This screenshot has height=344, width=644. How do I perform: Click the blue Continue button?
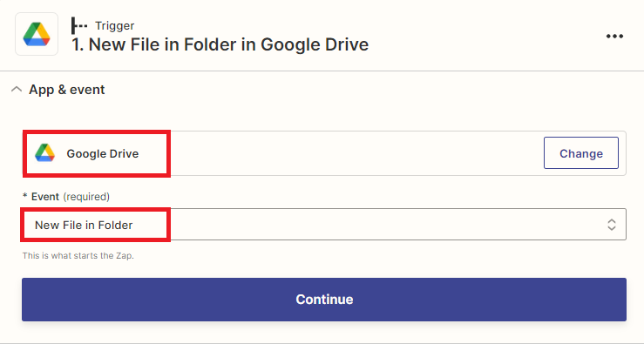[324, 300]
